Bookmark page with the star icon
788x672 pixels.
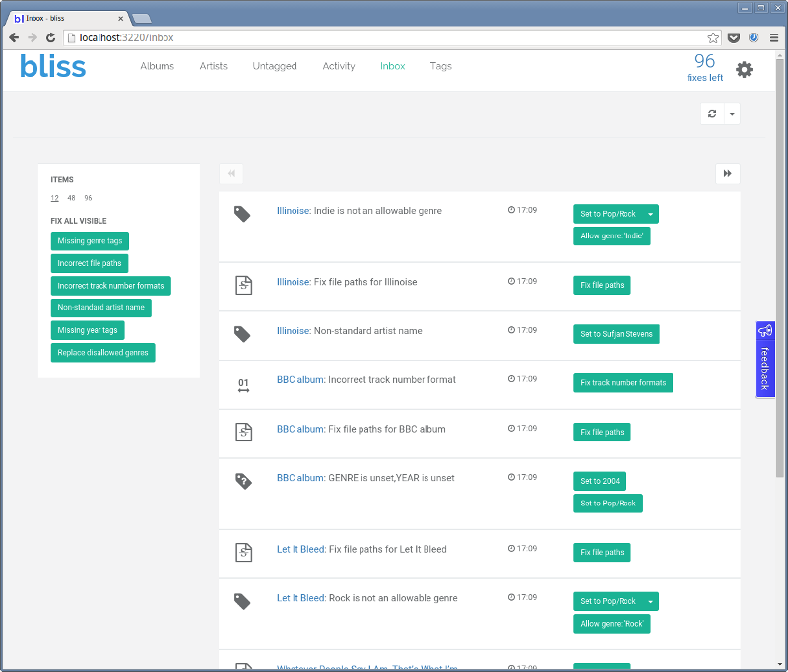[x=713, y=37]
